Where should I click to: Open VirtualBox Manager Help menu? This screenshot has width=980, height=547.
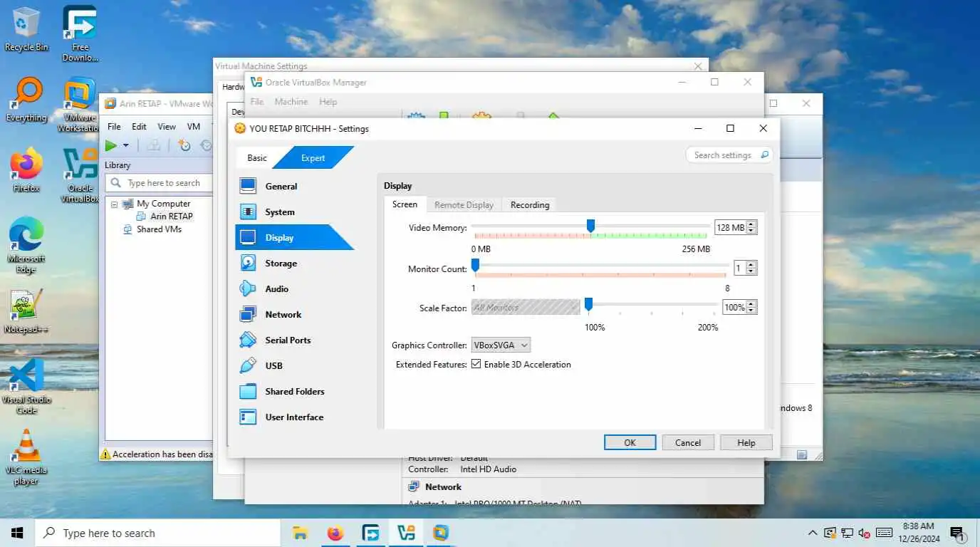tap(328, 102)
